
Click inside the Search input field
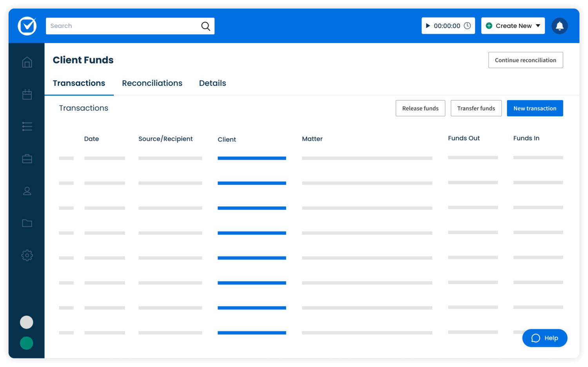point(122,26)
